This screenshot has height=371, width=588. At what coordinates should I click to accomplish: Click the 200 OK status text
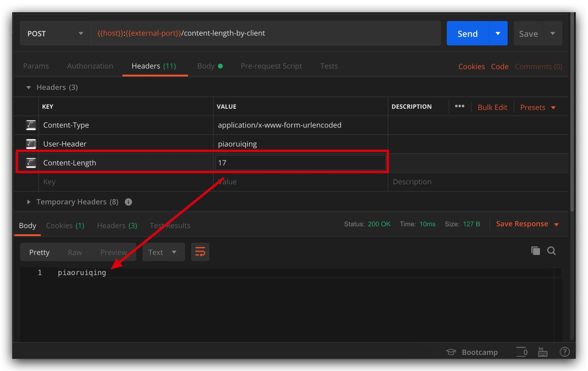[x=379, y=224]
